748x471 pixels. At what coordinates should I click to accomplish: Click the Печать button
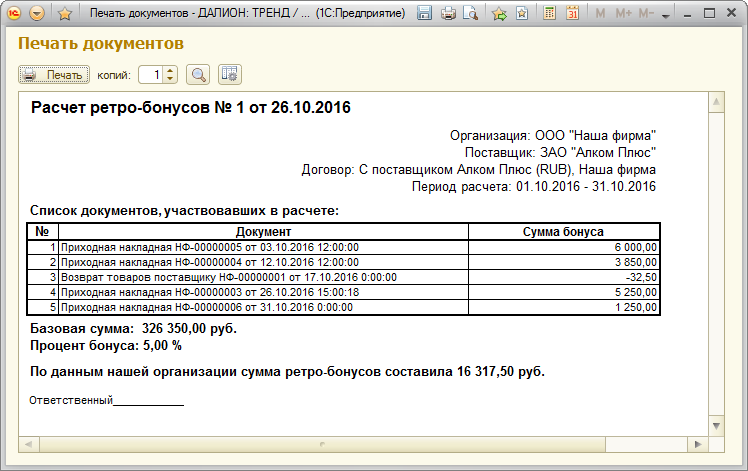point(54,75)
